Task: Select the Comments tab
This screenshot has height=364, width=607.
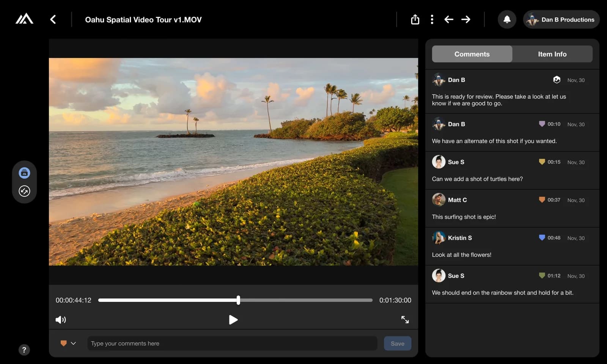Action: click(472, 54)
